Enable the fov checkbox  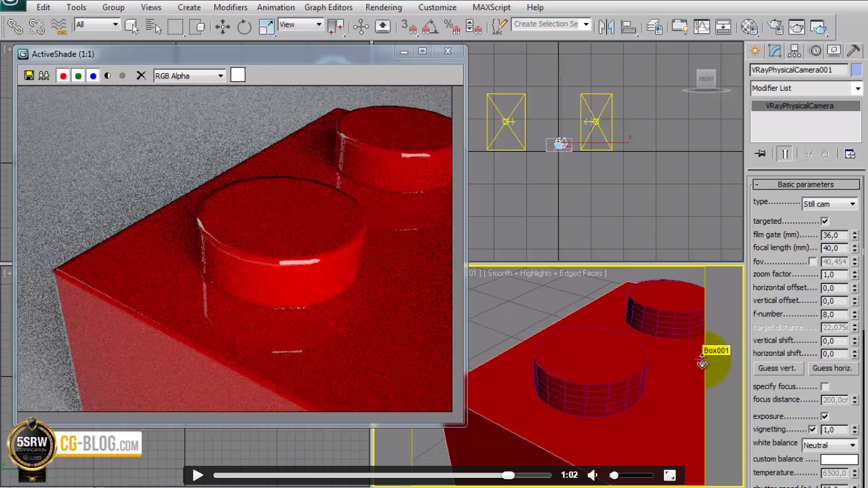(x=813, y=261)
